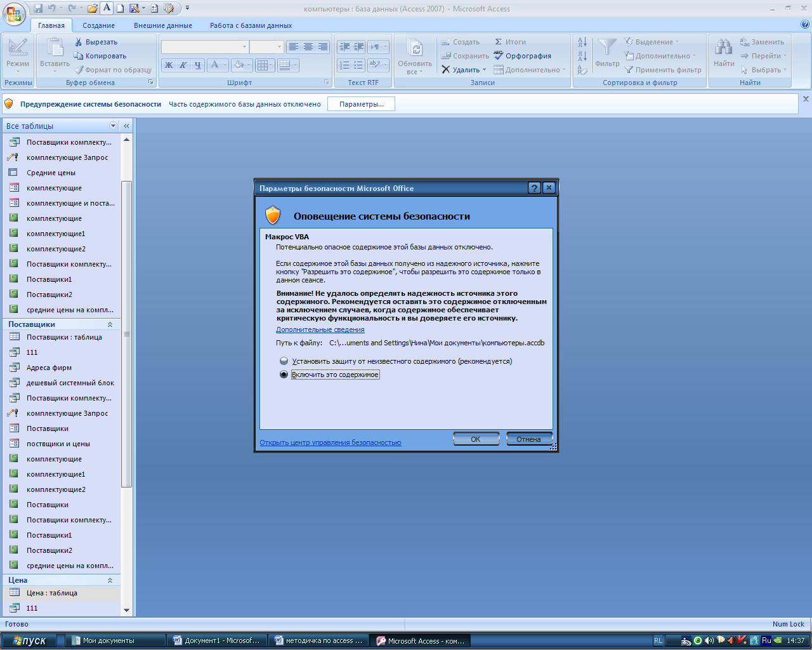Click sort descending icon
The image size is (812, 650).
pos(582,56)
